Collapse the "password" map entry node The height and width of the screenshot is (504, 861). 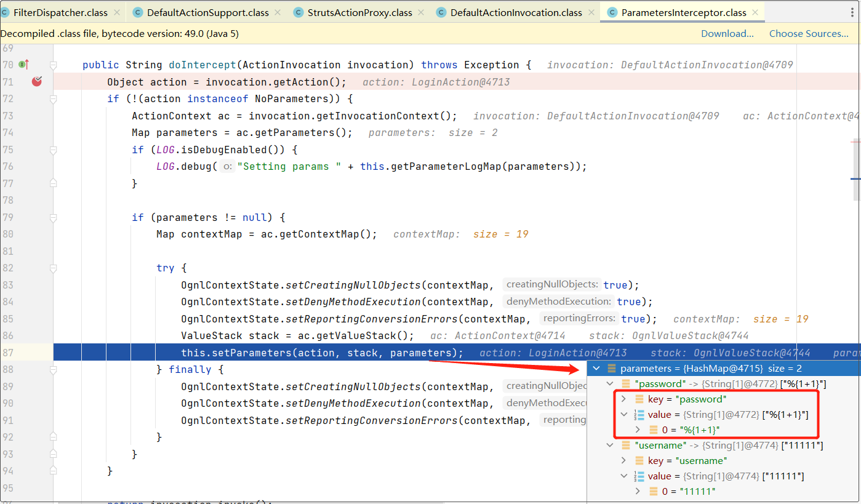(x=610, y=383)
